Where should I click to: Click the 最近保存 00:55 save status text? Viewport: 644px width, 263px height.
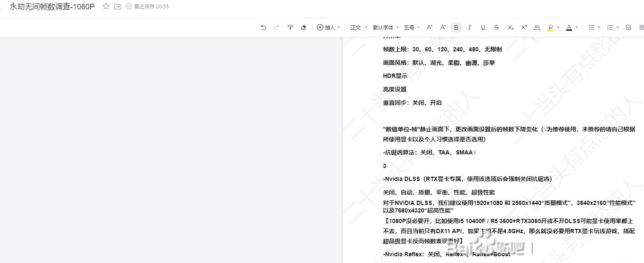(x=151, y=7)
